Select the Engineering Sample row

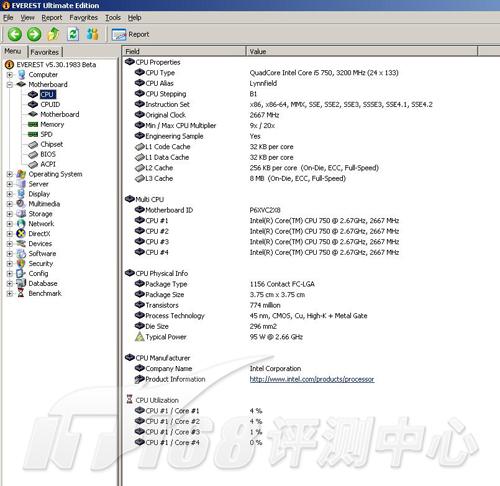click(198, 136)
